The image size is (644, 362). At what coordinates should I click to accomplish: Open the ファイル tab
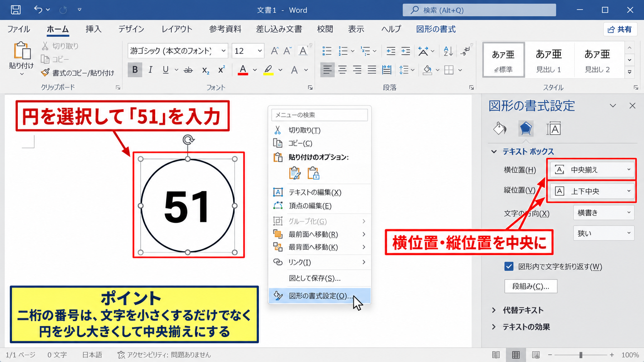[x=18, y=29]
